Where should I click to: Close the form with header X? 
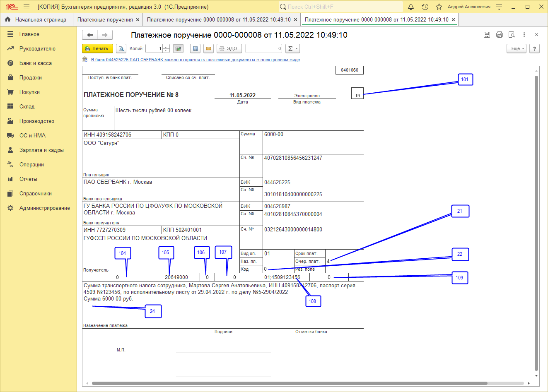(536, 35)
